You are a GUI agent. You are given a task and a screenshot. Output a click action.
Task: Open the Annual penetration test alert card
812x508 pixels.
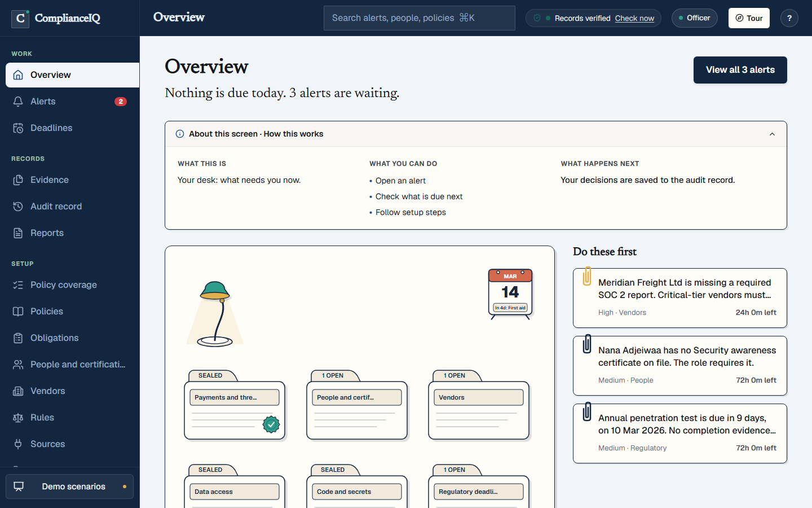coord(680,433)
